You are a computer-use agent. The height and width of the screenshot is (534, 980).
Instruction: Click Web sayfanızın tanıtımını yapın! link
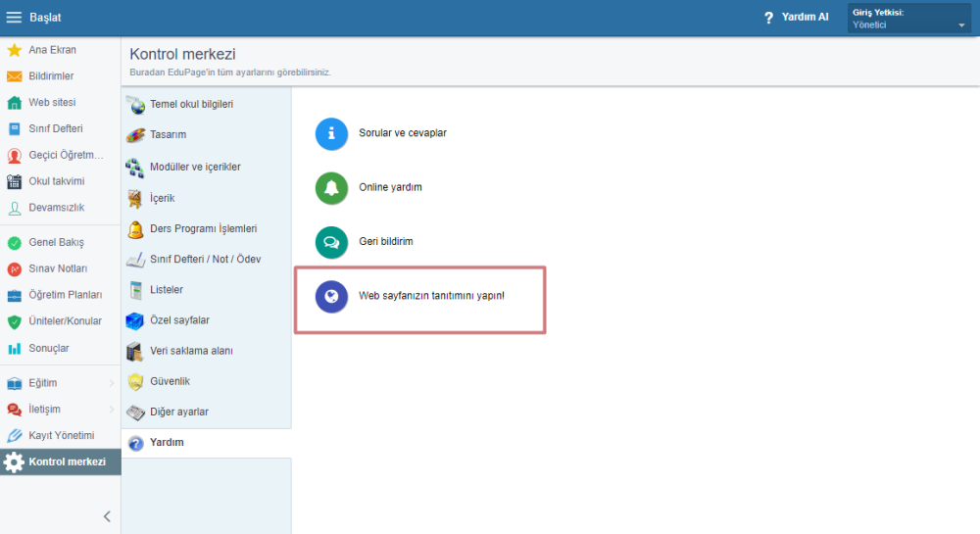point(431,296)
